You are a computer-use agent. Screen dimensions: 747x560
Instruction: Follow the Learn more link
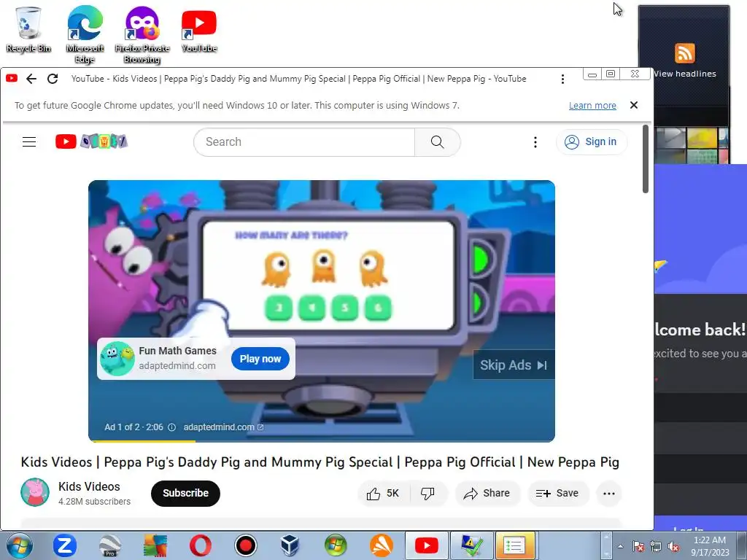(x=592, y=106)
